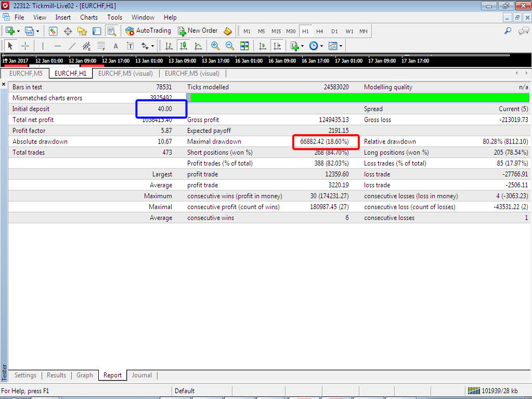
Task: Enable the arrow cursor mode
Action: [10, 46]
